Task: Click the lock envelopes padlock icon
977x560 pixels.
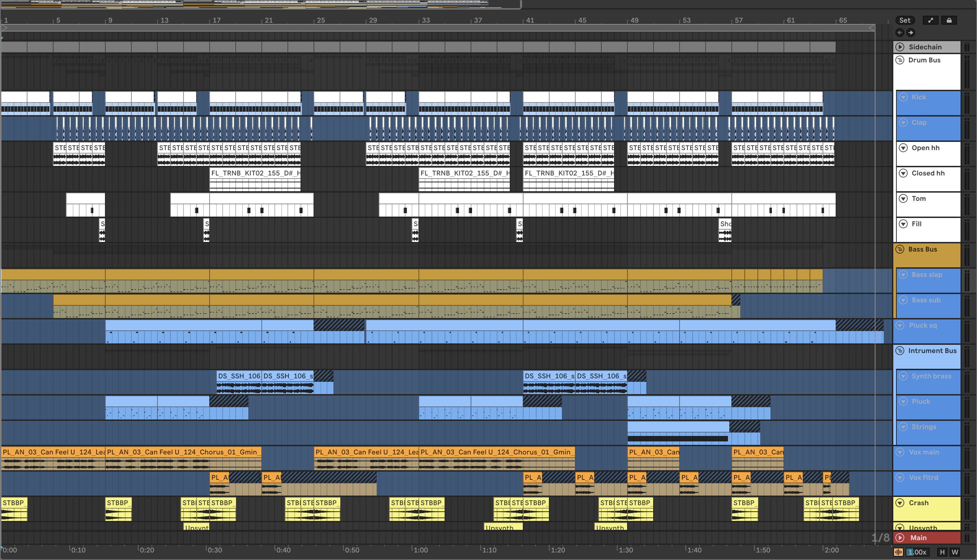Action: (x=949, y=20)
